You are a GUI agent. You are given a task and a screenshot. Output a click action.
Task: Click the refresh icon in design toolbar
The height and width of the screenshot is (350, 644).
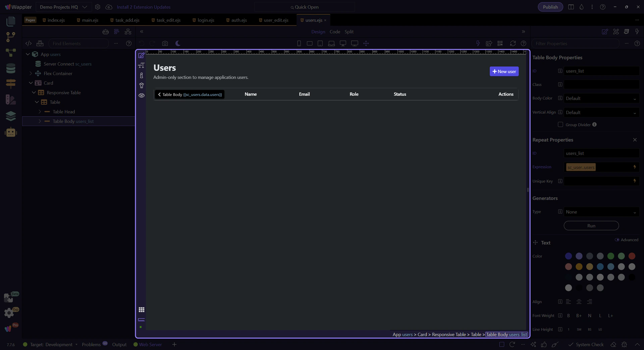513,44
